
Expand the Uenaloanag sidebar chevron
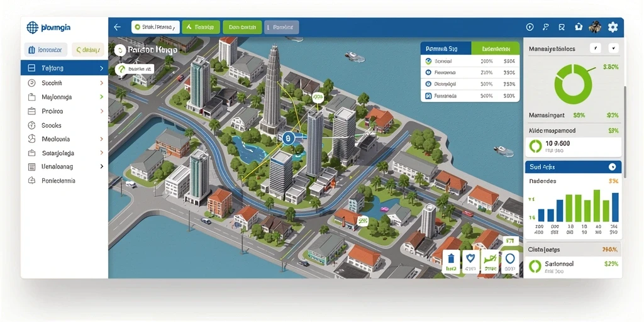point(101,167)
